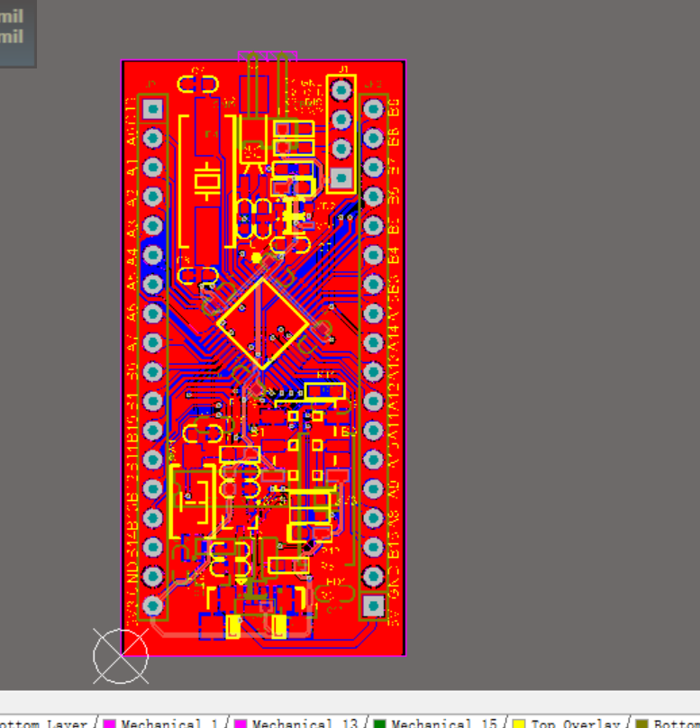Click the yellow Top Overlay color swatch
700x728 pixels.
click(x=519, y=723)
